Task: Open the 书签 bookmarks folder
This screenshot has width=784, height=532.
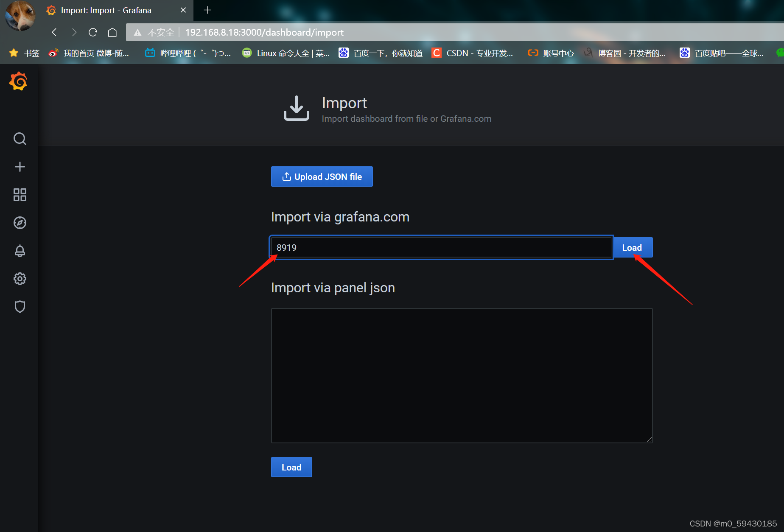Action: coord(25,53)
